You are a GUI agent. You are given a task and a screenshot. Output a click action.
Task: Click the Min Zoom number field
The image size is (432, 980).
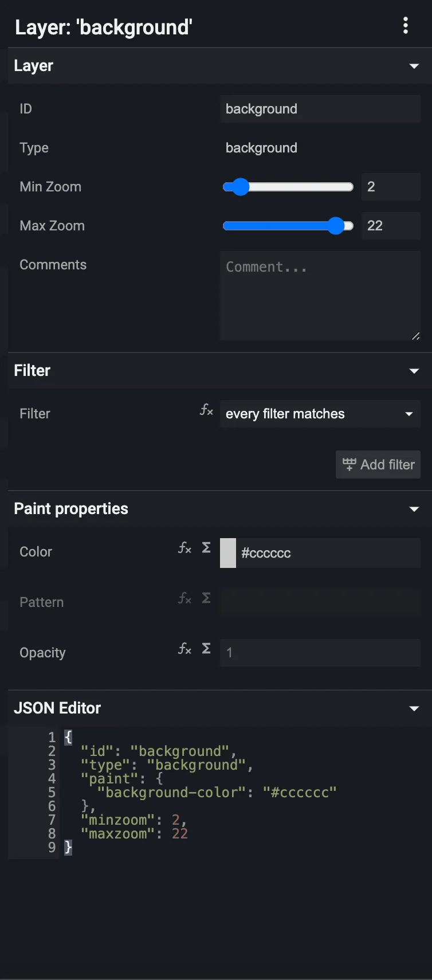390,187
